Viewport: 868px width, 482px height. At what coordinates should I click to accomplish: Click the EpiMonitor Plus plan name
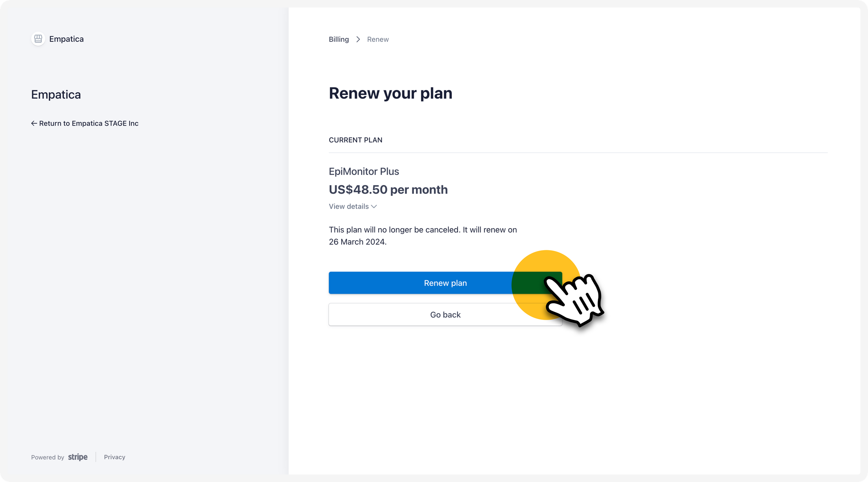click(364, 172)
